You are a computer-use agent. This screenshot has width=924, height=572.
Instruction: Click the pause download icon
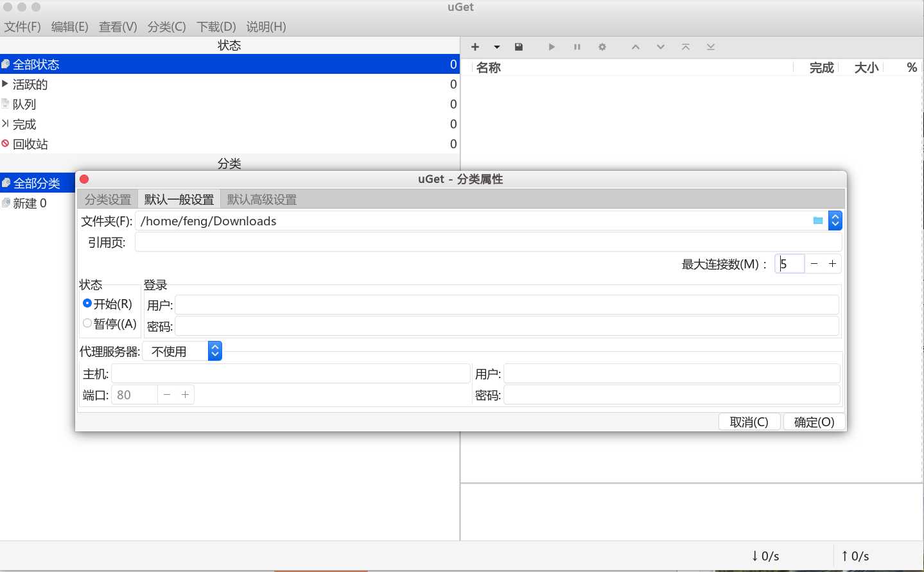click(577, 47)
